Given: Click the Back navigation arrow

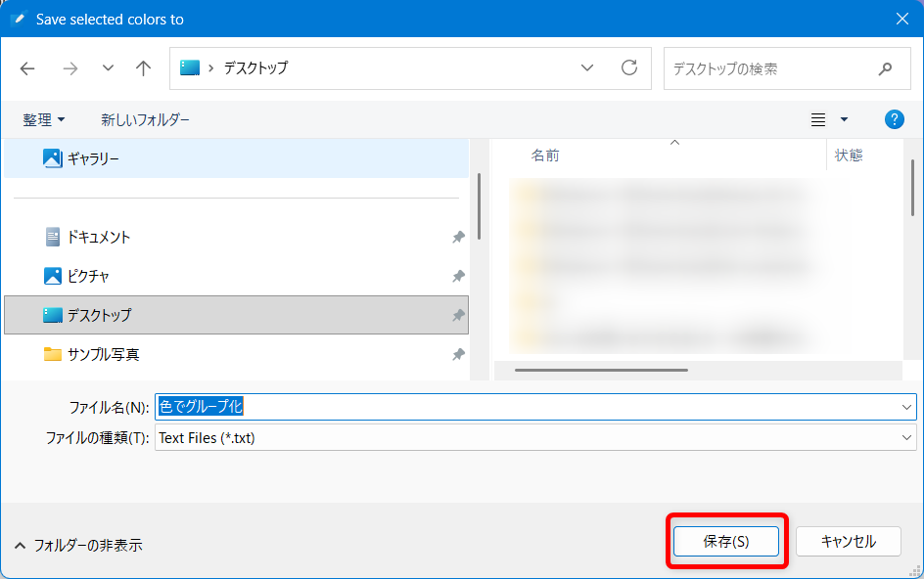Looking at the screenshot, I should [27, 68].
